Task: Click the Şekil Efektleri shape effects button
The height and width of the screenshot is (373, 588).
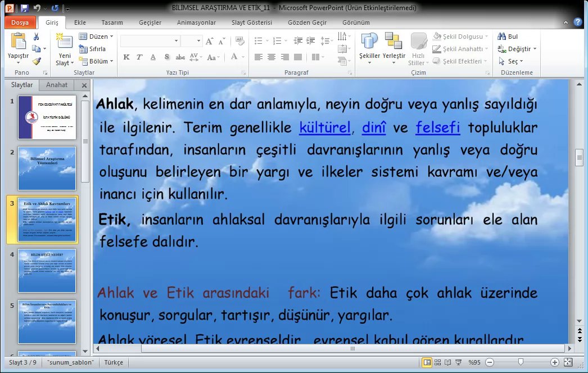Action: coord(460,61)
